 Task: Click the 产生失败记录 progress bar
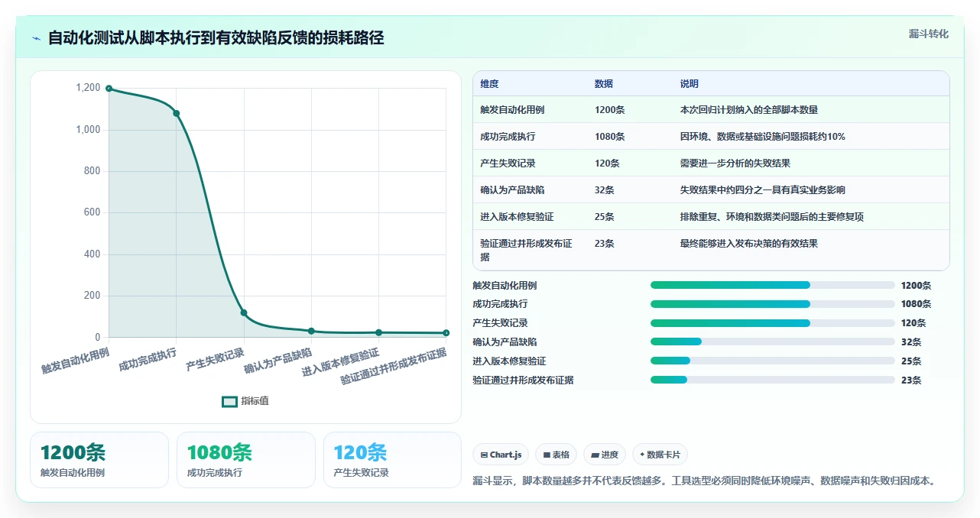point(772,322)
